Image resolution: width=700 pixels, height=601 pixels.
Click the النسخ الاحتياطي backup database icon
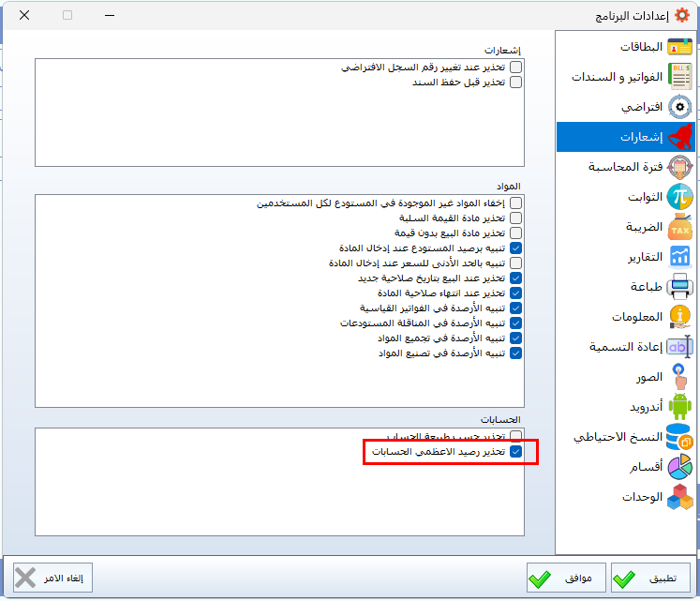[679, 437]
